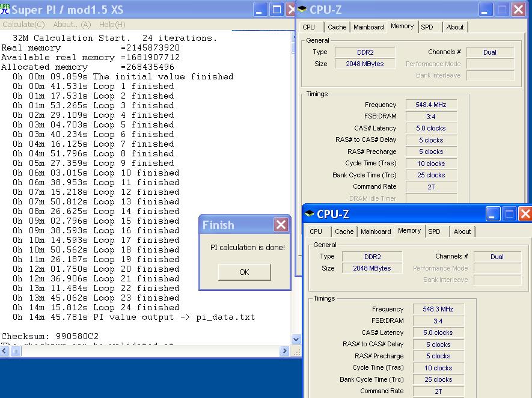Screen dimensions: 532x398
Task: Click the Dual channels field in top CPU-Z
Action: pos(490,52)
